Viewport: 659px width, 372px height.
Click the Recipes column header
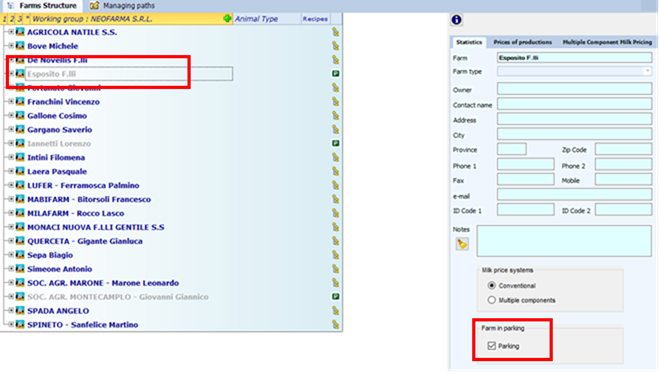315,19
